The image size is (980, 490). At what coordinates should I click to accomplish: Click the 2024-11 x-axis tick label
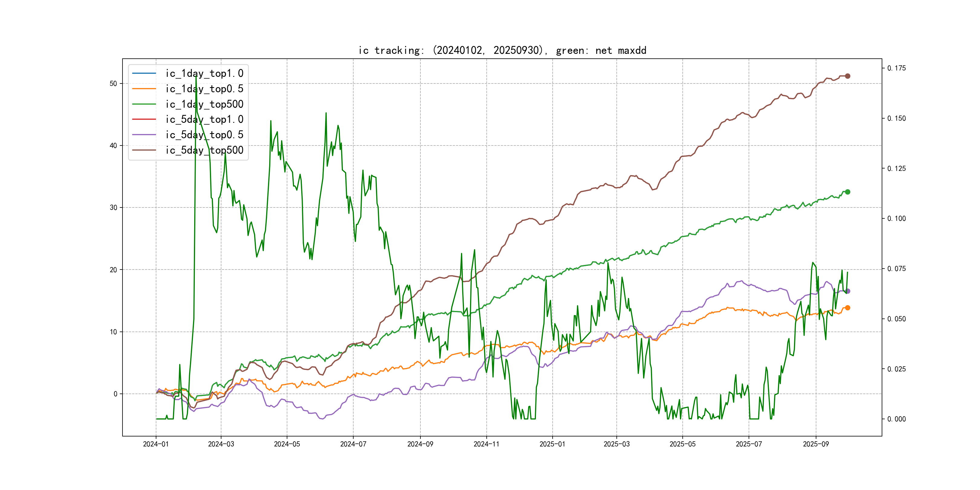486,444
